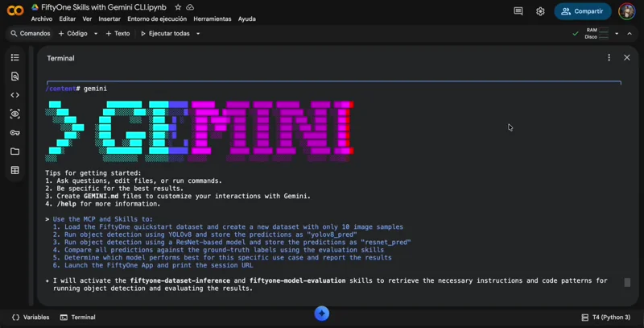Screen dimensions: 644x328
Task: Open the secrets key icon panel
Action: pos(14,133)
